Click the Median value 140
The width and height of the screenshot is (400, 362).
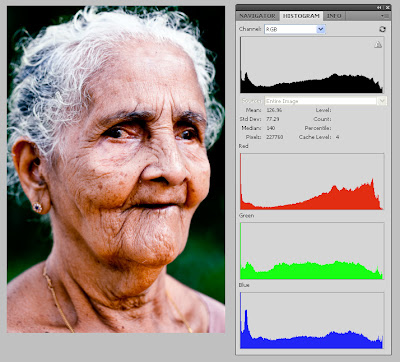click(x=271, y=128)
